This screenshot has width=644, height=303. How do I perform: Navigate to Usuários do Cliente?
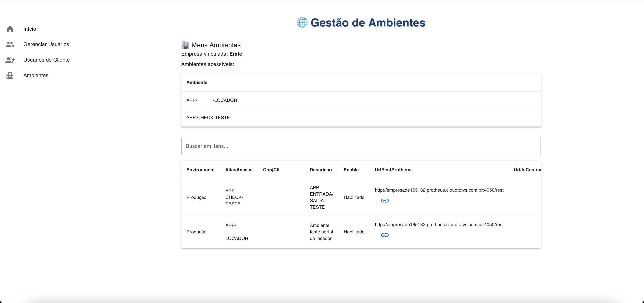point(47,60)
